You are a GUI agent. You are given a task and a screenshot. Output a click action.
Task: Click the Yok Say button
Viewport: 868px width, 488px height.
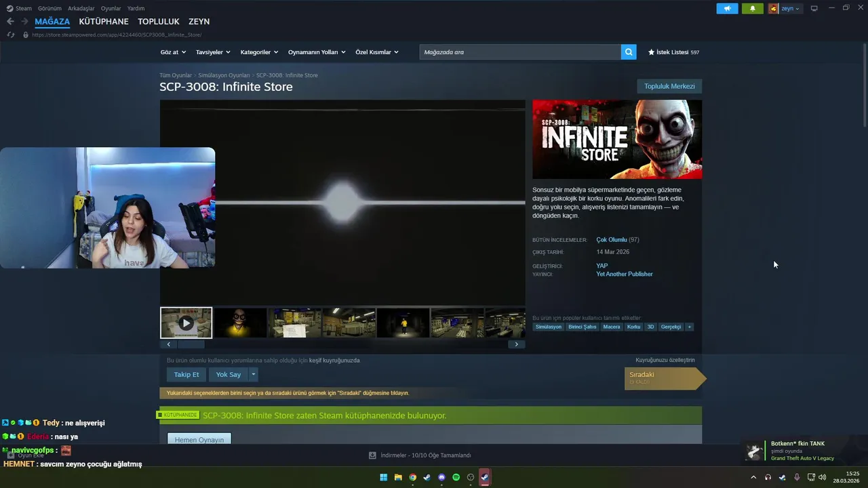(229, 374)
